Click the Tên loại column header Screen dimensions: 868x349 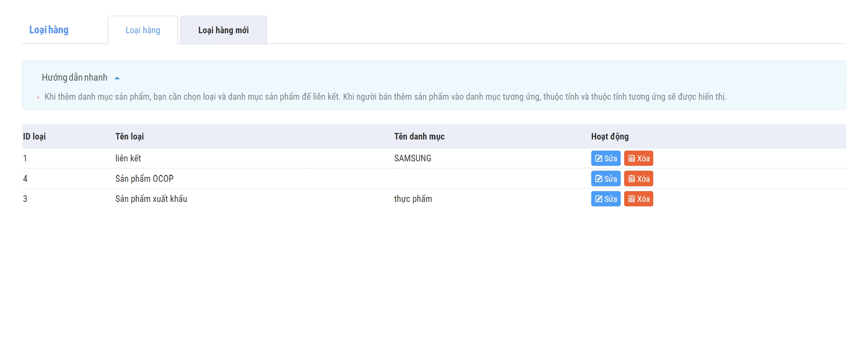pyautogui.click(x=129, y=136)
